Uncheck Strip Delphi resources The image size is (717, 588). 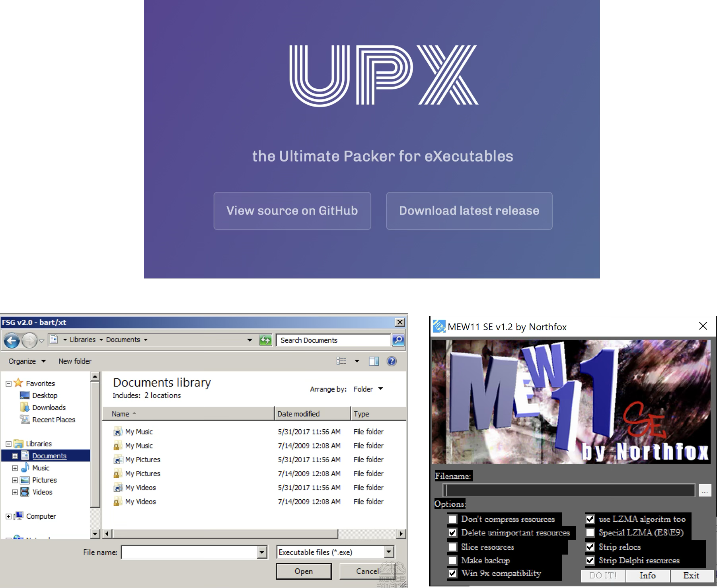[x=590, y=561]
